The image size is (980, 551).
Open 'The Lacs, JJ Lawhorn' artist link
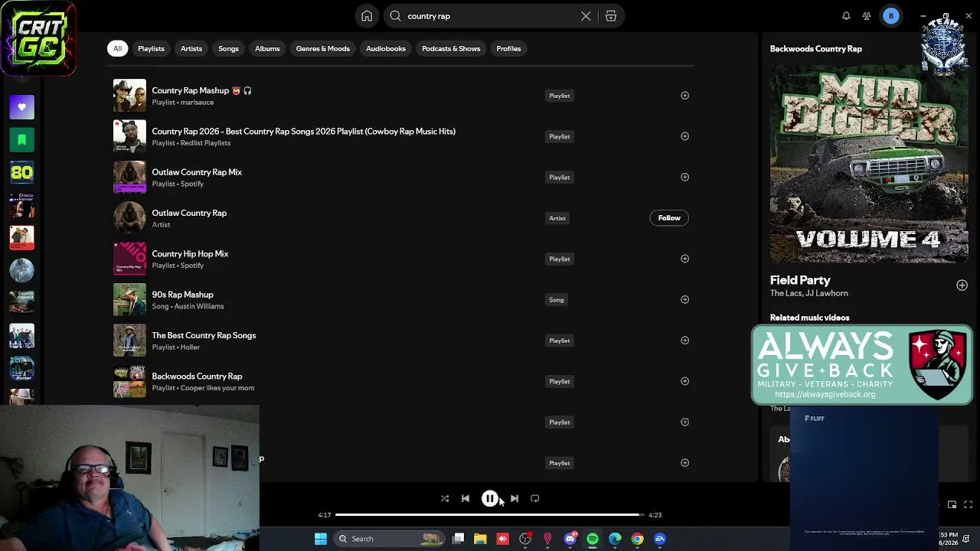point(808,293)
